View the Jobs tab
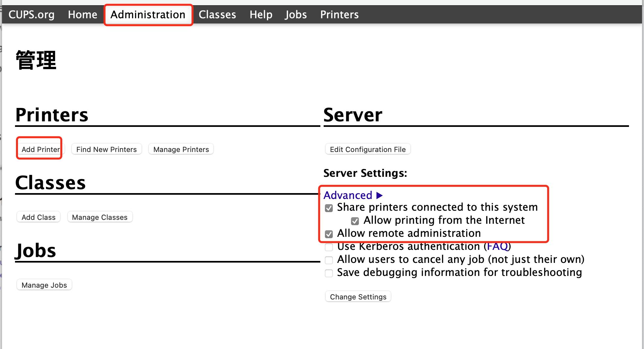 pos(296,15)
